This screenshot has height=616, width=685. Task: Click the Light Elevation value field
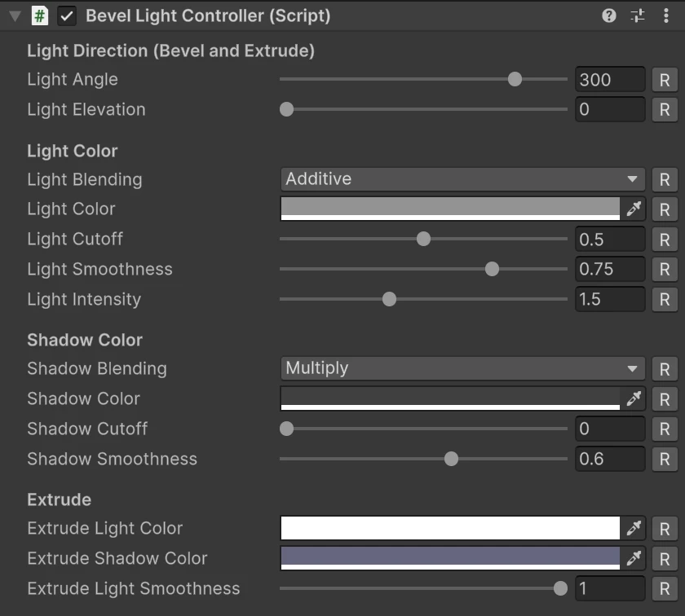point(610,109)
